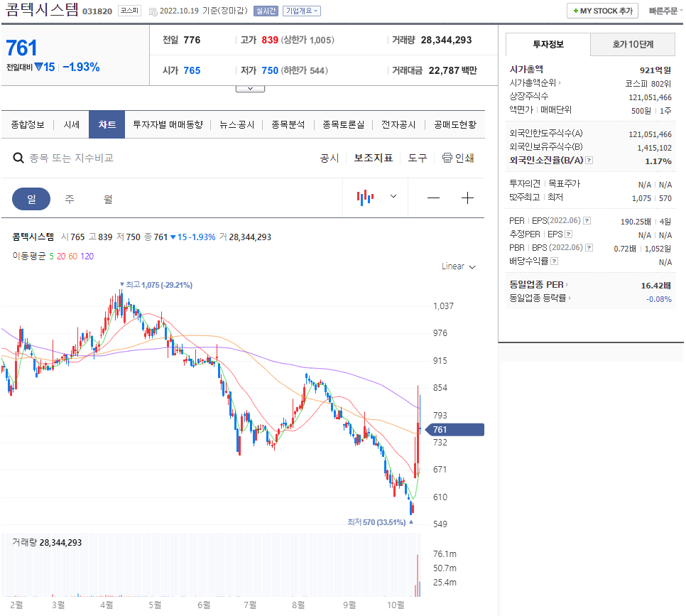This screenshot has width=686, height=616.
Task: Click the 동일업종 PER value 16.42배
Action: coord(655,286)
